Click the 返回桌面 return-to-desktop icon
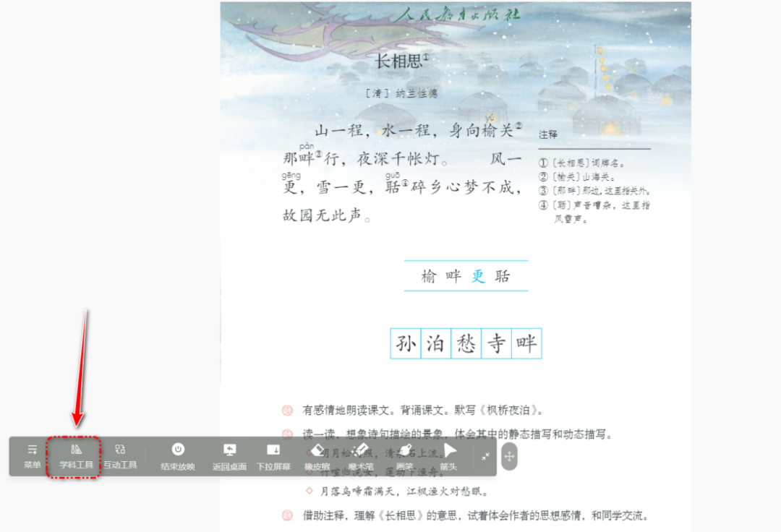This screenshot has width=781, height=532. point(229,456)
